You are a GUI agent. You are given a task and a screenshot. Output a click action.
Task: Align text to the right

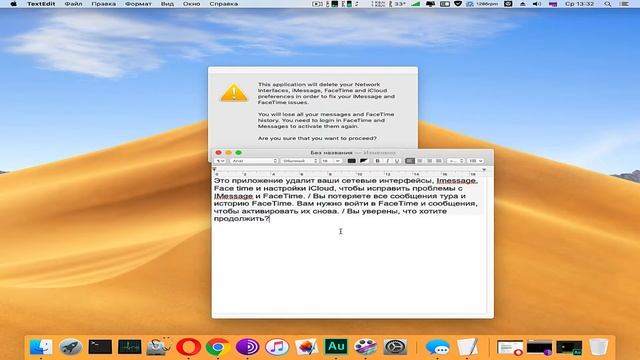pos(429,161)
